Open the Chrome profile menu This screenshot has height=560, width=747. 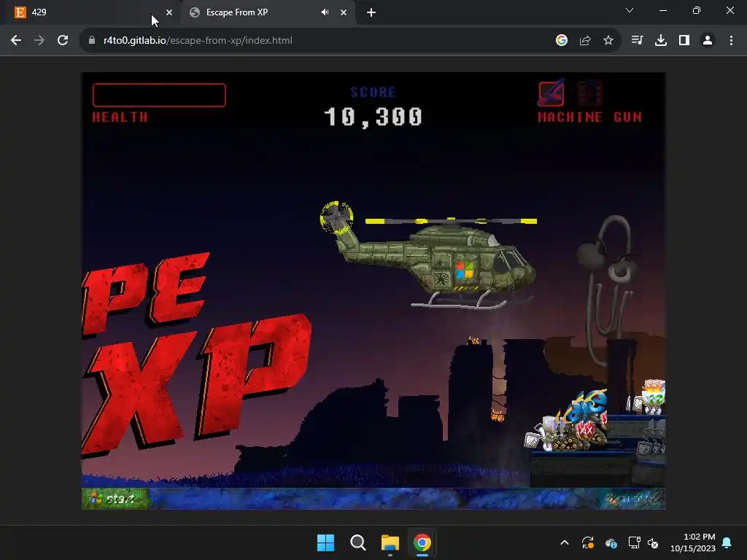tap(708, 41)
